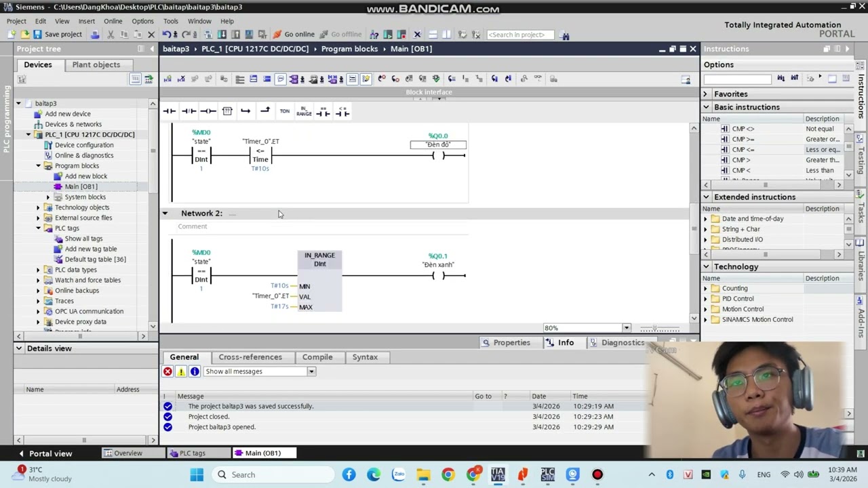This screenshot has width=868, height=488.
Task: Click the Close branch favorites icon
Action: [265, 111]
